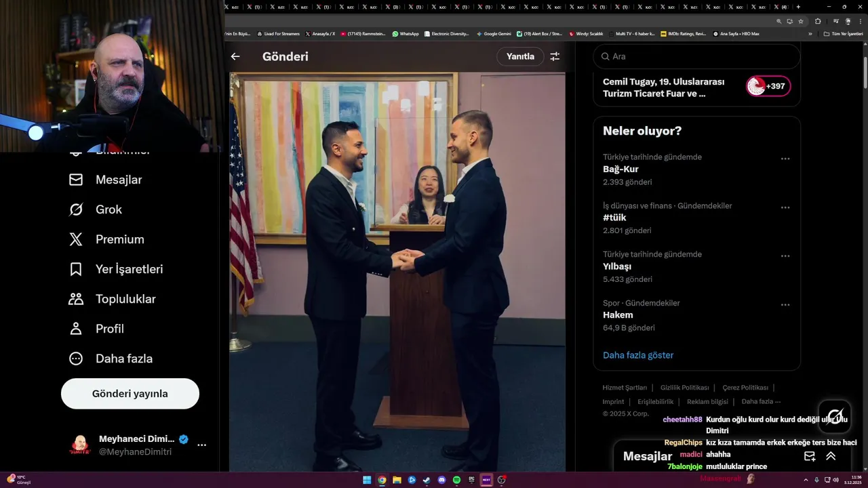Open a new browser tab with plus

[798, 7]
